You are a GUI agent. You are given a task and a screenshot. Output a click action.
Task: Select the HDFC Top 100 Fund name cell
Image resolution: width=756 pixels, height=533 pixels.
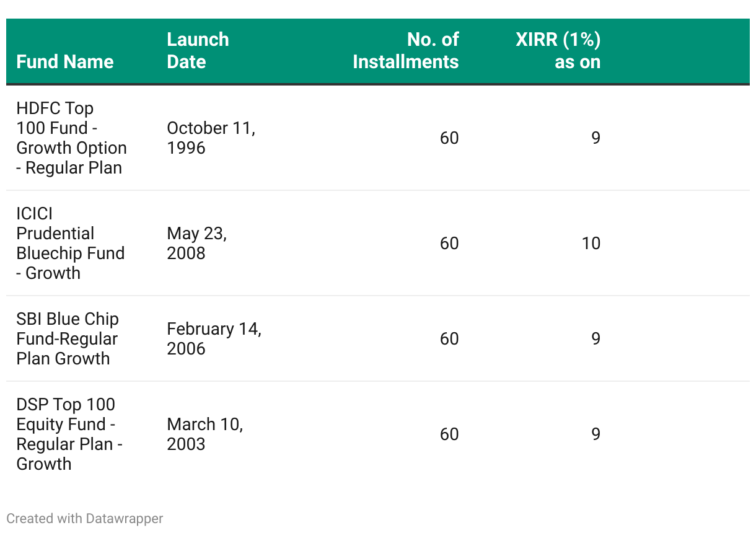coord(71,138)
